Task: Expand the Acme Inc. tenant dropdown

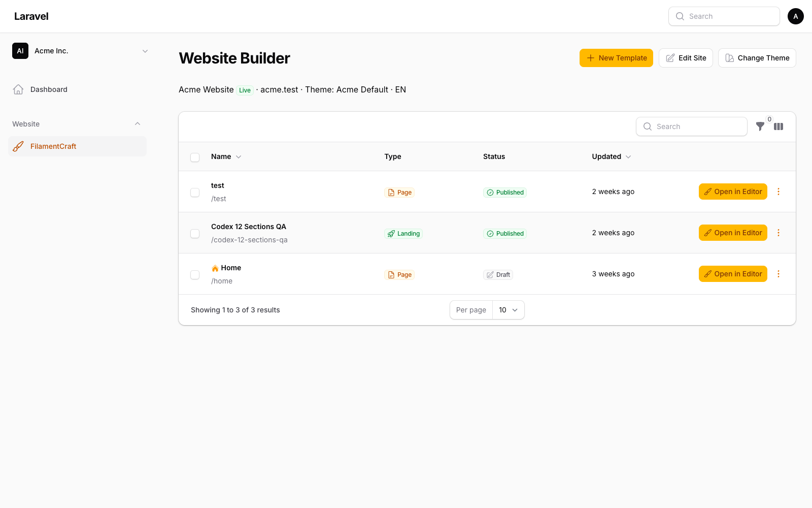Action: click(x=145, y=51)
